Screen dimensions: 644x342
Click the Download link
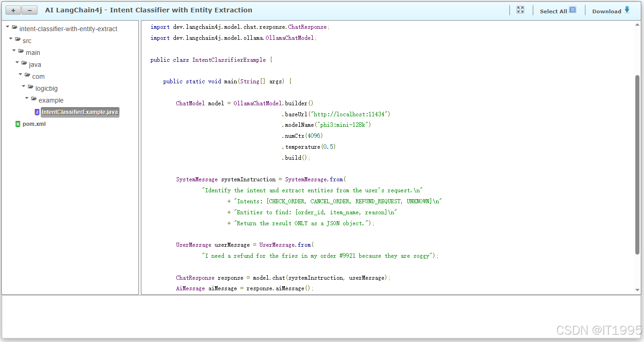(x=606, y=11)
